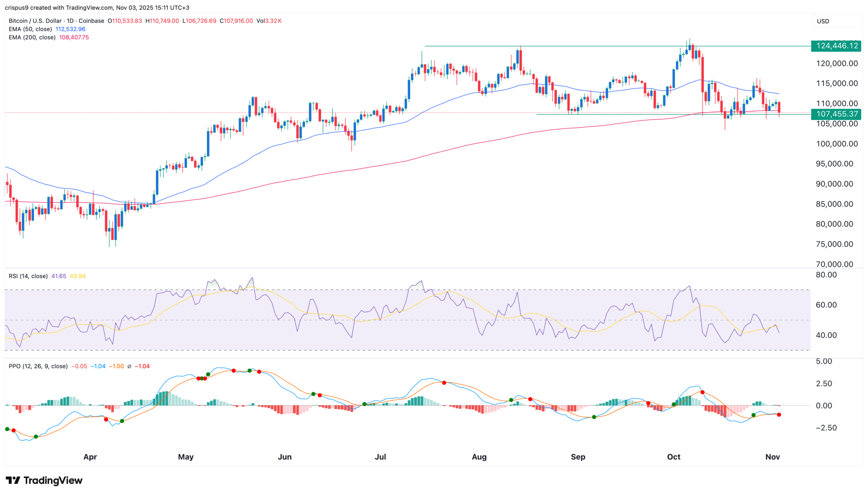
Task: Click the Oct label on time axis
Action: point(673,457)
